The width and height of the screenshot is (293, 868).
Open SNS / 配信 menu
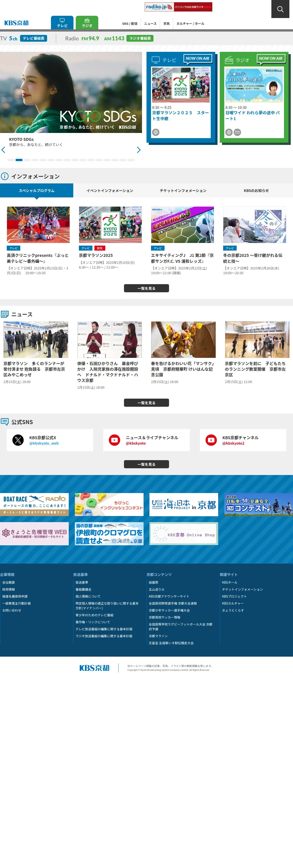129,24
